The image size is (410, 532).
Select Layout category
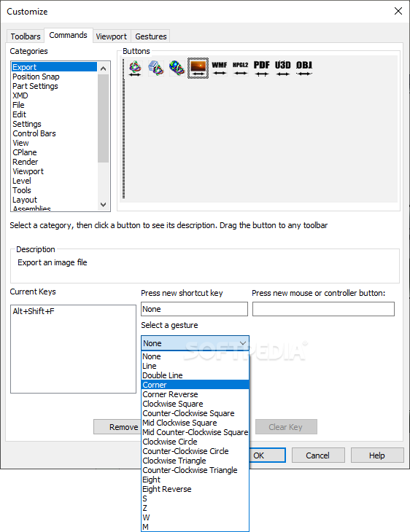(54, 200)
